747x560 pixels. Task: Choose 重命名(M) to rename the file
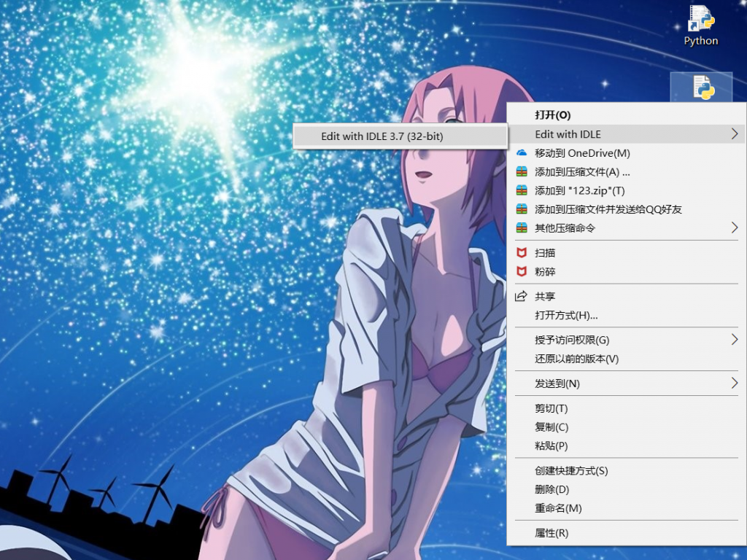(626, 508)
